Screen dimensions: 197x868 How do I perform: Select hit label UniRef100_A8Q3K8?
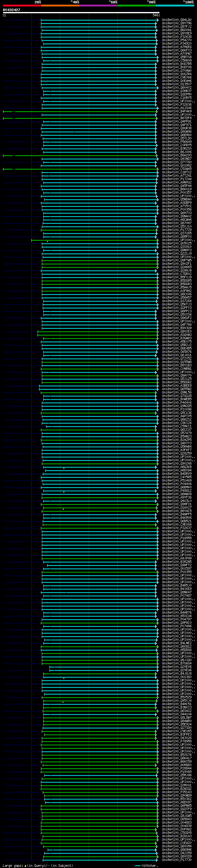point(176,467)
